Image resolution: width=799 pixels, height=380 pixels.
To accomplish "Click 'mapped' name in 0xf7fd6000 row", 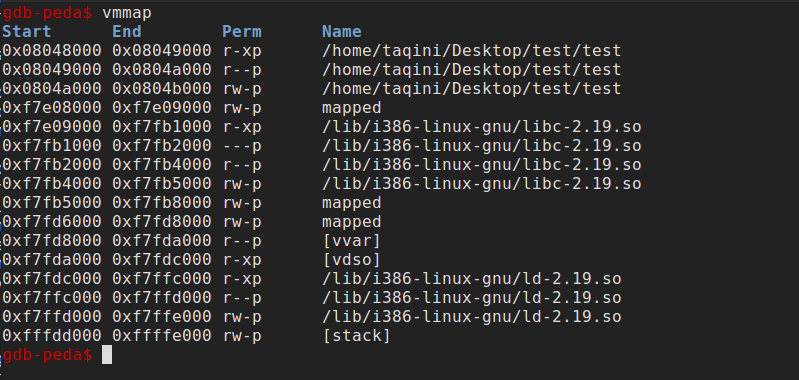I will click(352, 222).
